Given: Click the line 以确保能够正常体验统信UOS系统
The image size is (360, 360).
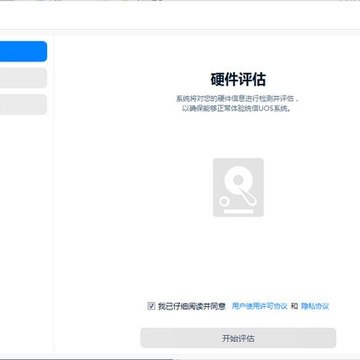Looking at the screenshot, I should click(x=238, y=109).
